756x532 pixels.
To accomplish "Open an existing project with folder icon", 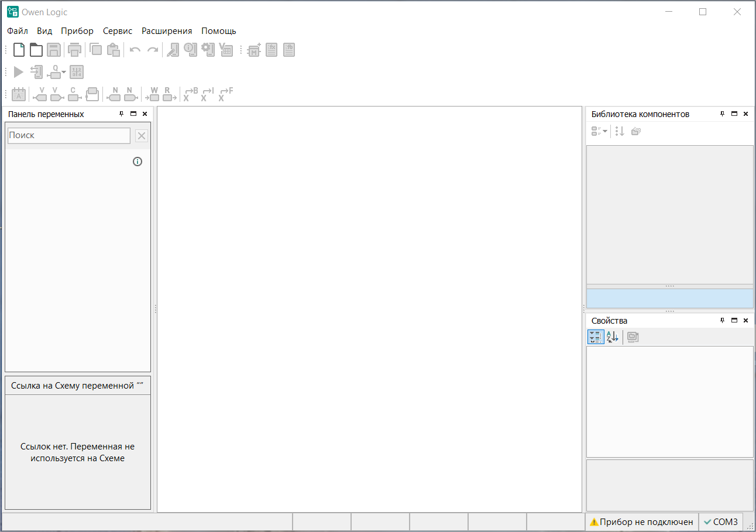I will [x=36, y=50].
